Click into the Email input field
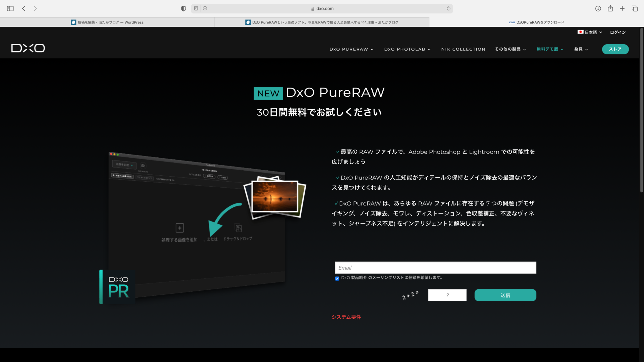Viewport: 644px width, 362px height. tap(436, 268)
